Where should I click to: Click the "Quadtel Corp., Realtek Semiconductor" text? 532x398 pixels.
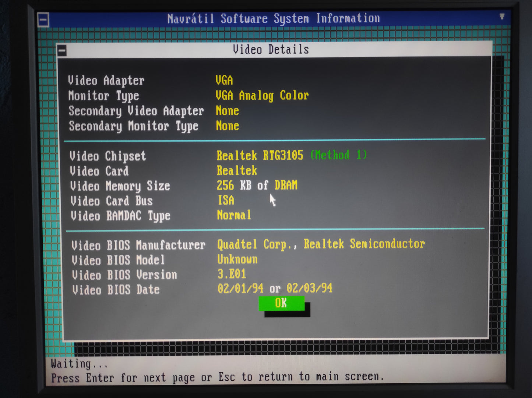click(321, 244)
